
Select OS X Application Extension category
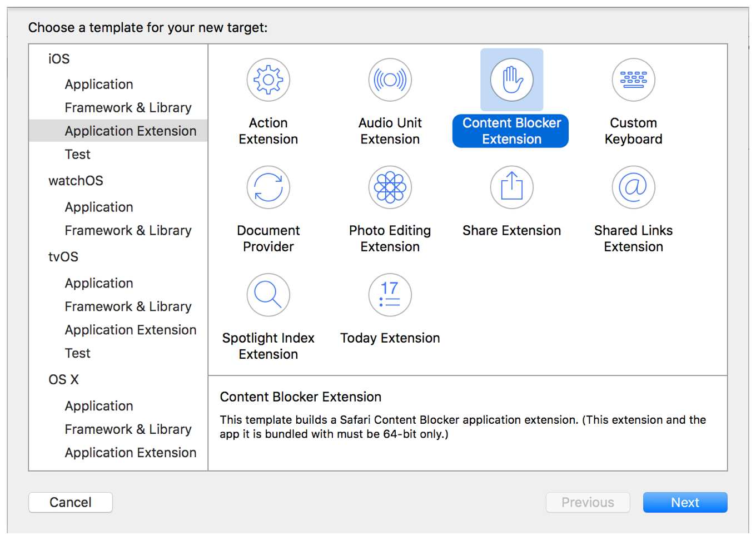(x=131, y=453)
